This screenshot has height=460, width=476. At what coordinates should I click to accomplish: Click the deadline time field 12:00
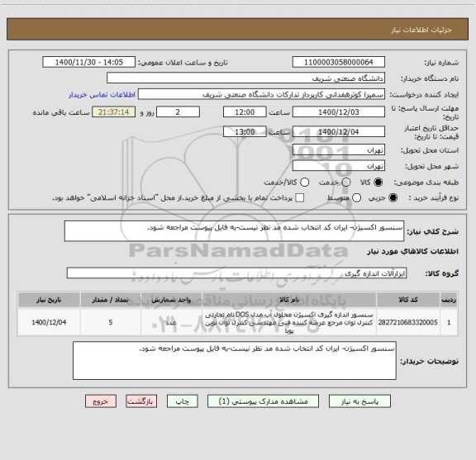click(x=245, y=112)
